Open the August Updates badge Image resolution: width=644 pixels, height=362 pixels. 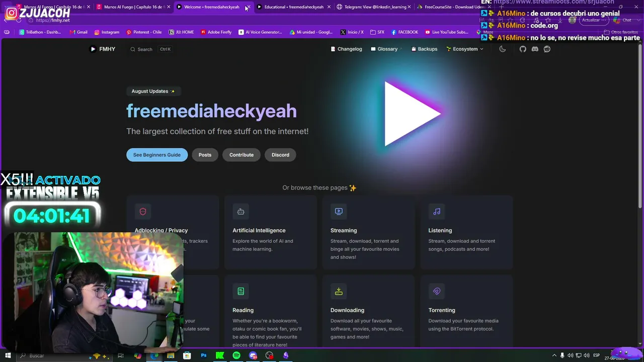point(153,91)
